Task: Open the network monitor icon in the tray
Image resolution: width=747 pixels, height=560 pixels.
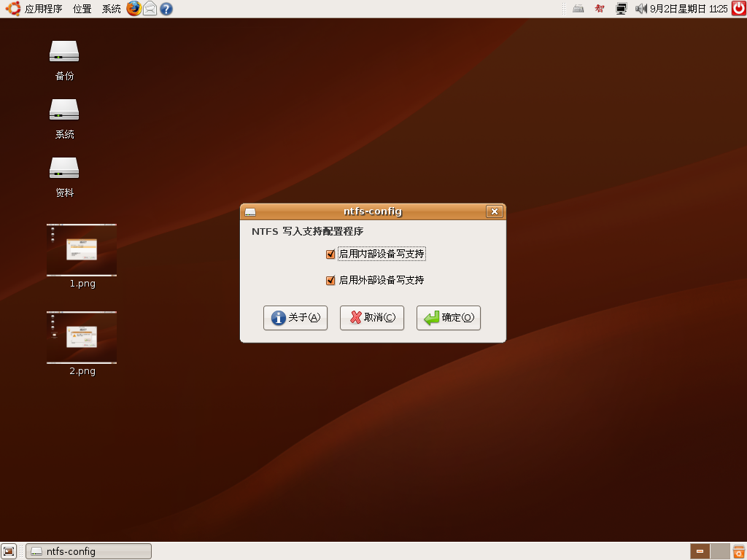Action: (x=622, y=9)
